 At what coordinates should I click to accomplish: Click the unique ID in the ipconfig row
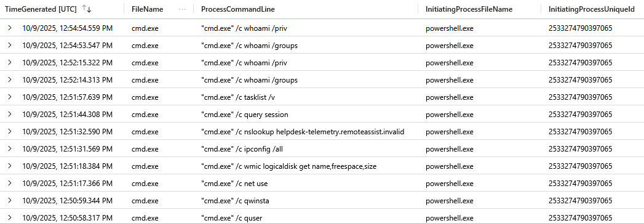click(581, 149)
